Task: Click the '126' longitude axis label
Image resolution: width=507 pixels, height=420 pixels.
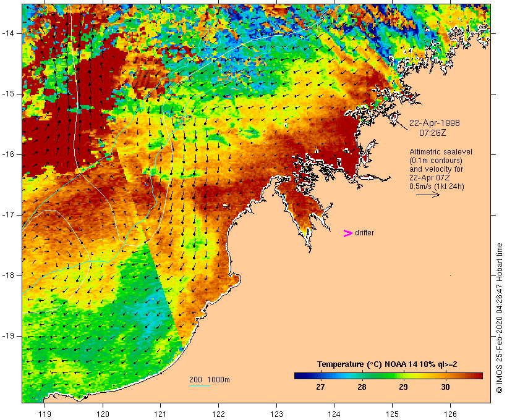Action: 450,414
